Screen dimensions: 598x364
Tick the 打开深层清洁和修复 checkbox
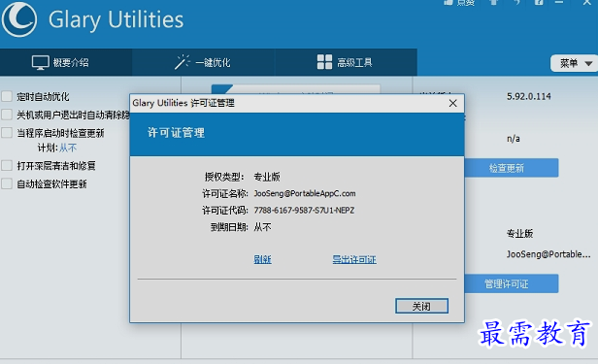tap(7, 165)
